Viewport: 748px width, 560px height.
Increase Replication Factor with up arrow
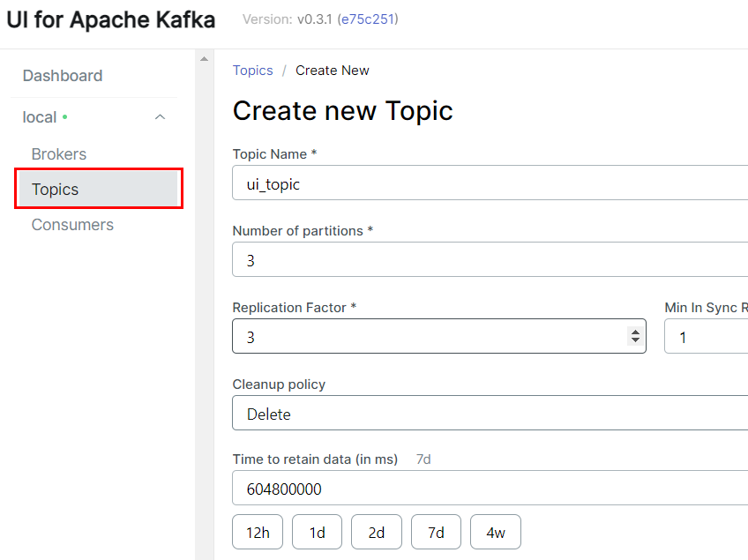pyautogui.click(x=635, y=332)
